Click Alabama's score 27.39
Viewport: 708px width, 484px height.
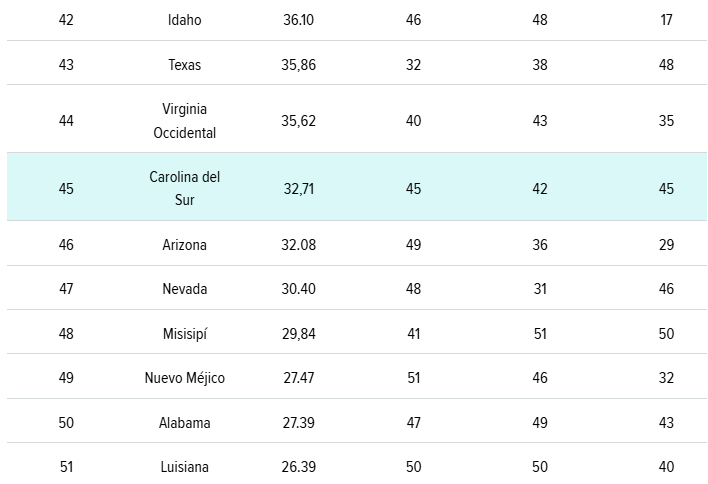[x=299, y=422]
